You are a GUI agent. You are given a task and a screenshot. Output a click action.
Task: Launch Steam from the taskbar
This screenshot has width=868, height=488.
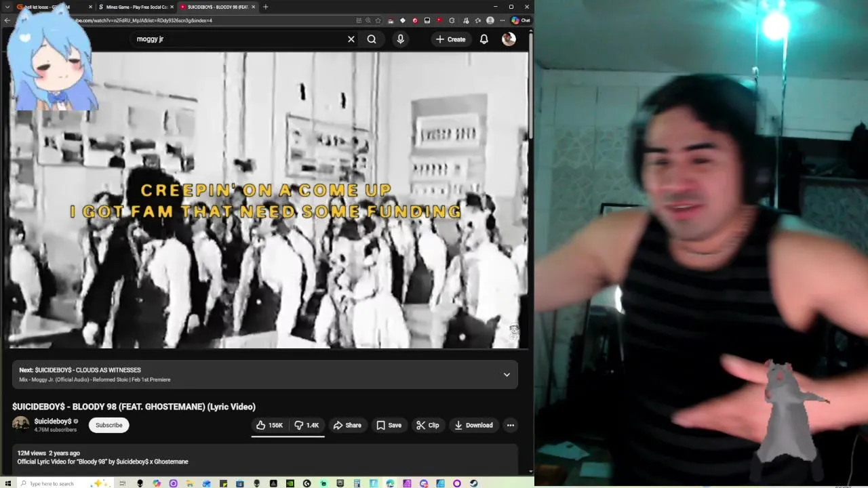474,483
